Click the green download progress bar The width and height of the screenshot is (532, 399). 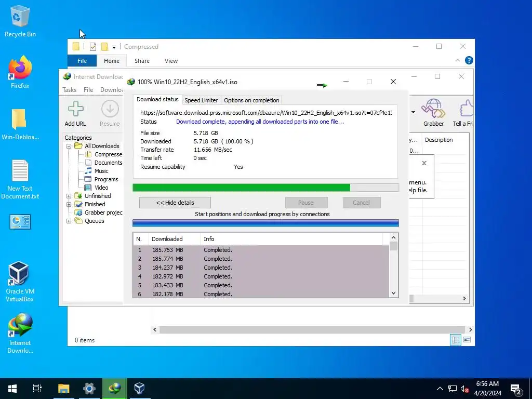tap(265, 188)
